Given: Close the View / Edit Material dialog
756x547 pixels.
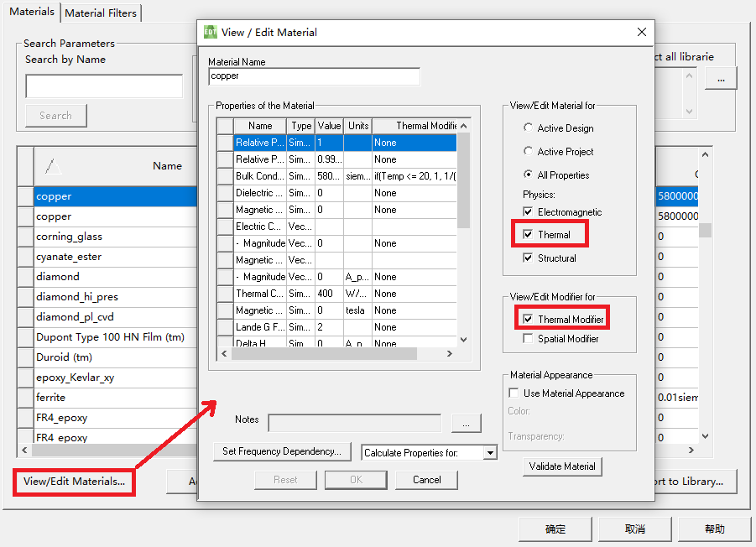Looking at the screenshot, I should [x=642, y=32].
